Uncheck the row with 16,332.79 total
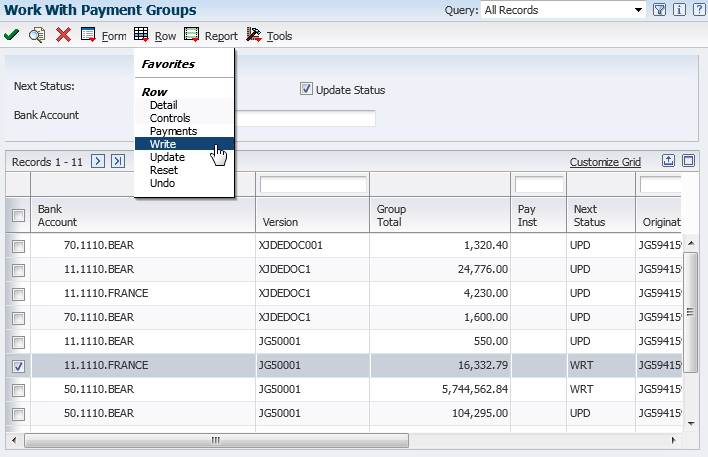The width and height of the screenshot is (708, 457). point(19,366)
